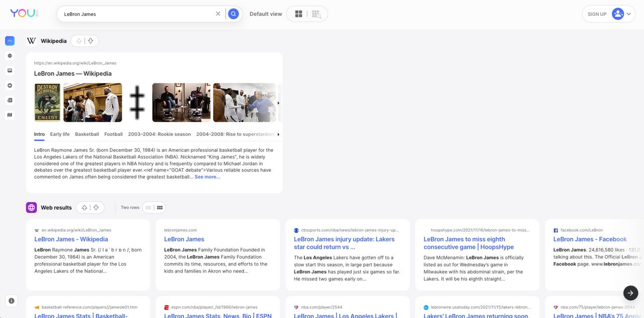The width and height of the screenshot is (644, 318).
Task: Open the news section in left sidebar
Action: (10, 100)
